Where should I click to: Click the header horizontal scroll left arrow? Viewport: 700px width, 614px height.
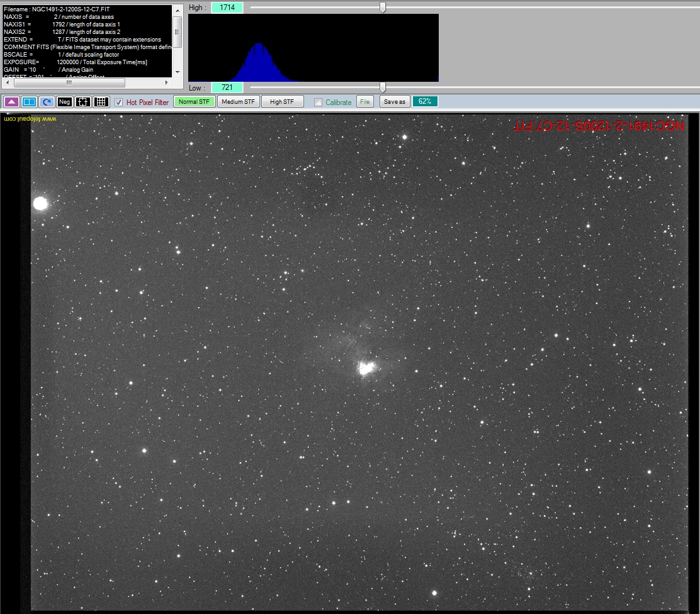pos(7,82)
